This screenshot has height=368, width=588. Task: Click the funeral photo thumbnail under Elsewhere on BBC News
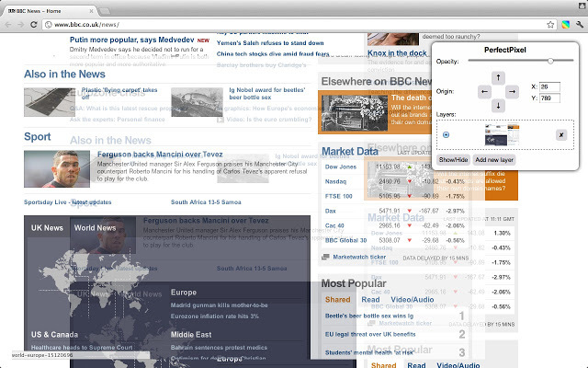[355, 112]
